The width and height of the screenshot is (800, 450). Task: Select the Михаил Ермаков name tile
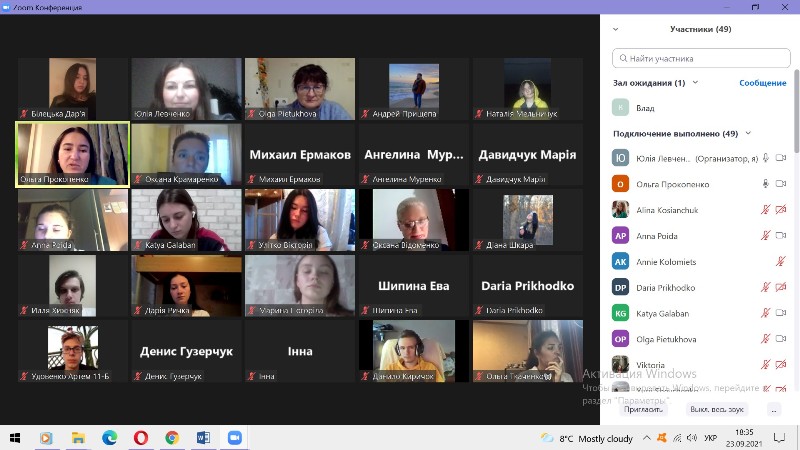tap(300, 154)
